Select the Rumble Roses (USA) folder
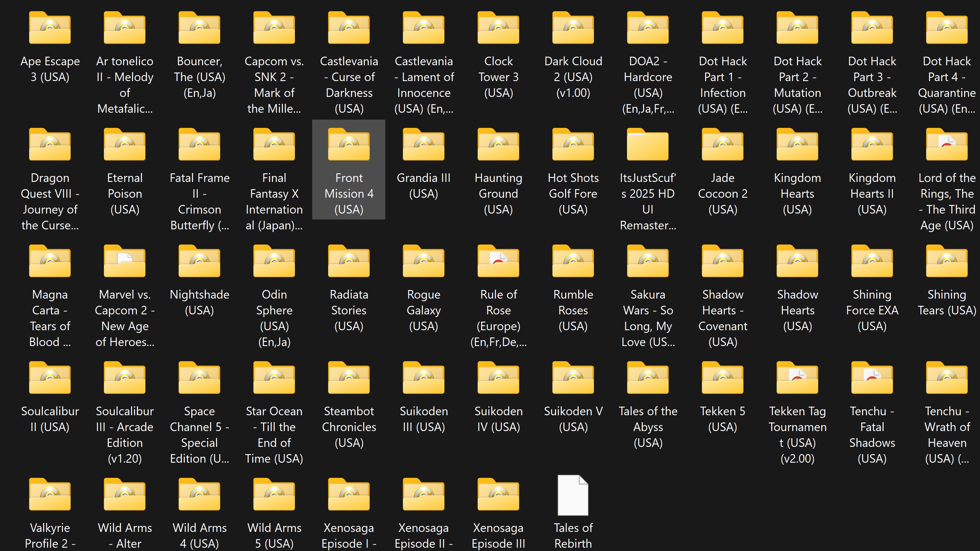 [x=573, y=261]
